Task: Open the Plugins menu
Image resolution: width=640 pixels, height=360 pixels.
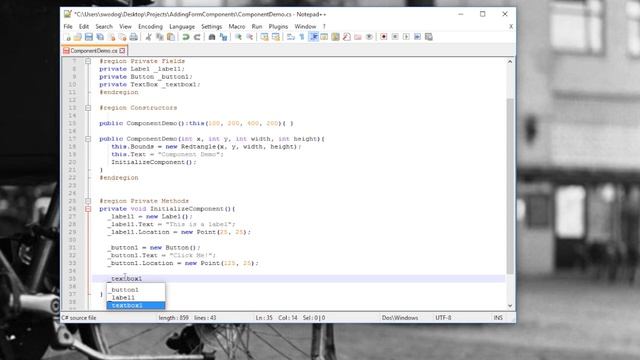Action: point(278,27)
